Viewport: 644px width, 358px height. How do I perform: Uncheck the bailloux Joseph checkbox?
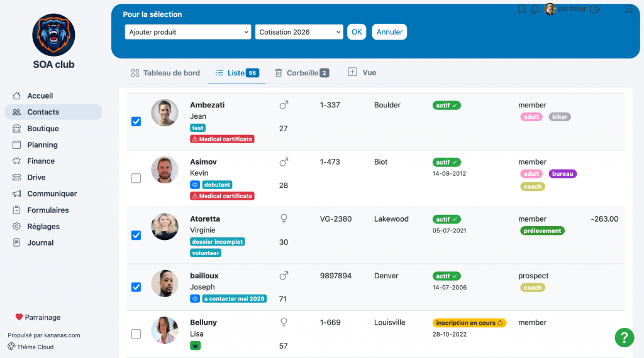(136, 287)
